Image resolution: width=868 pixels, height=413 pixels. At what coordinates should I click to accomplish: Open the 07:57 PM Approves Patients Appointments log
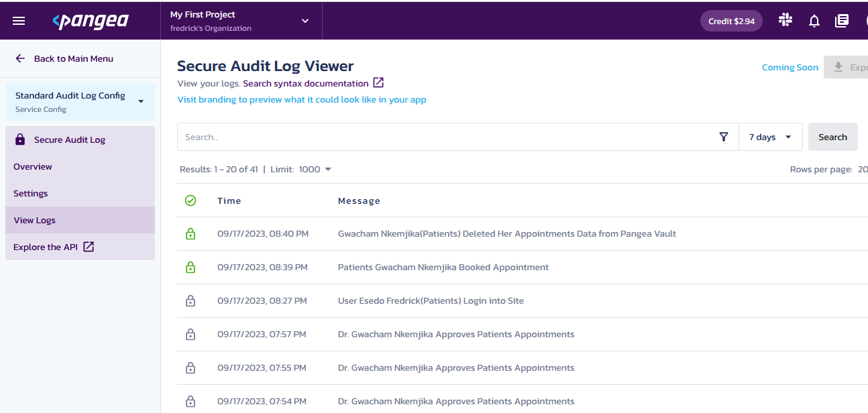[456, 335]
